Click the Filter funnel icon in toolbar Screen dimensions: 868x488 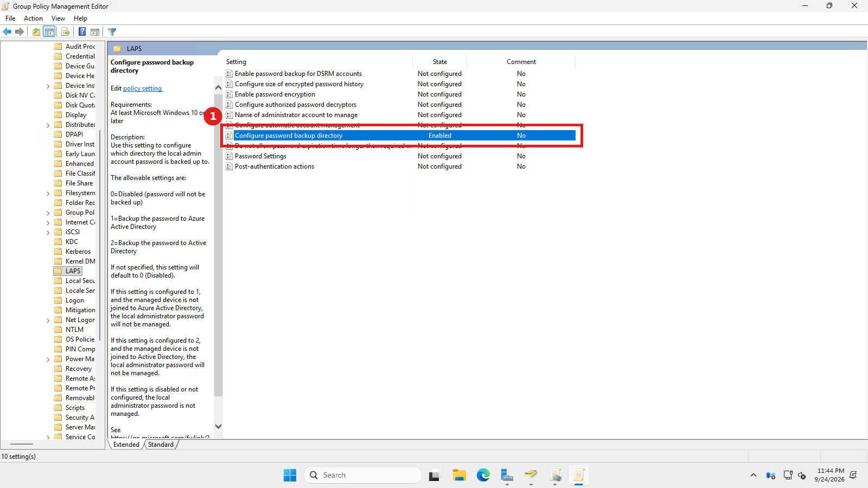[112, 32]
